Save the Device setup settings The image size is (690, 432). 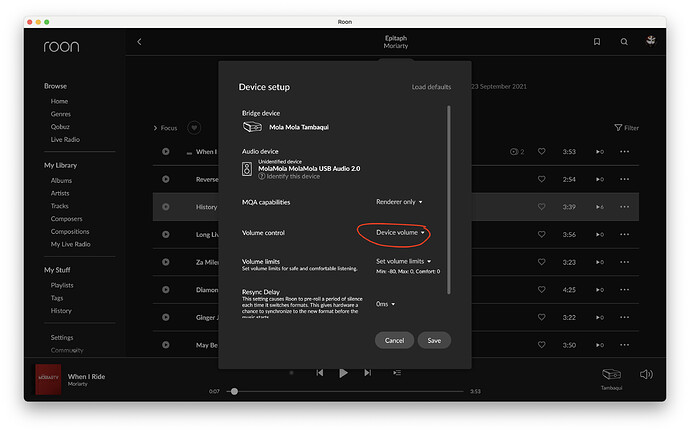(x=434, y=340)
